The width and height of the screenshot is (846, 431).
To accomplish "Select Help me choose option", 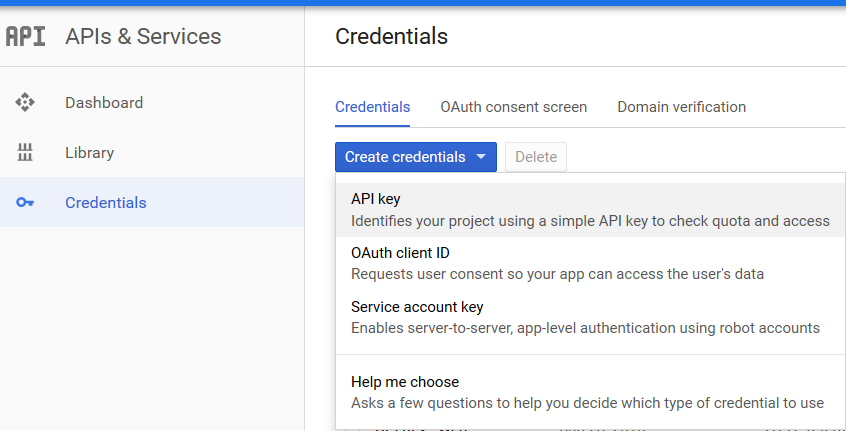I will 590,392.
